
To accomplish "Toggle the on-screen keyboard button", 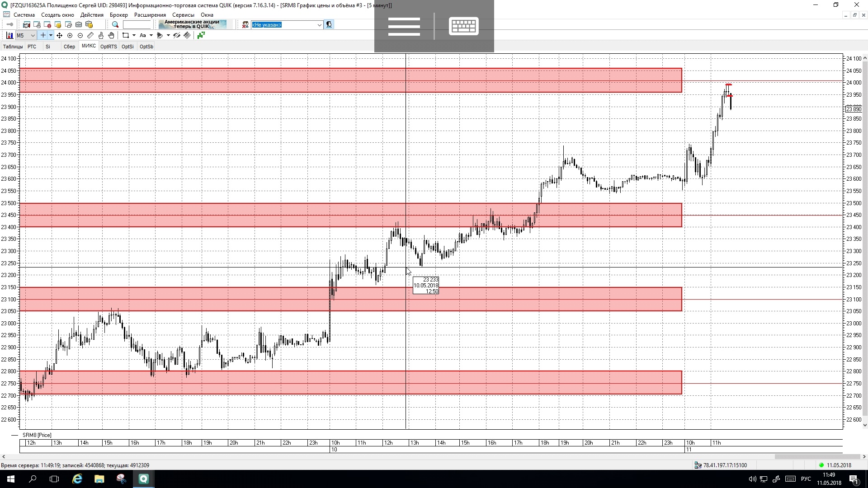I will pos(463,26).
